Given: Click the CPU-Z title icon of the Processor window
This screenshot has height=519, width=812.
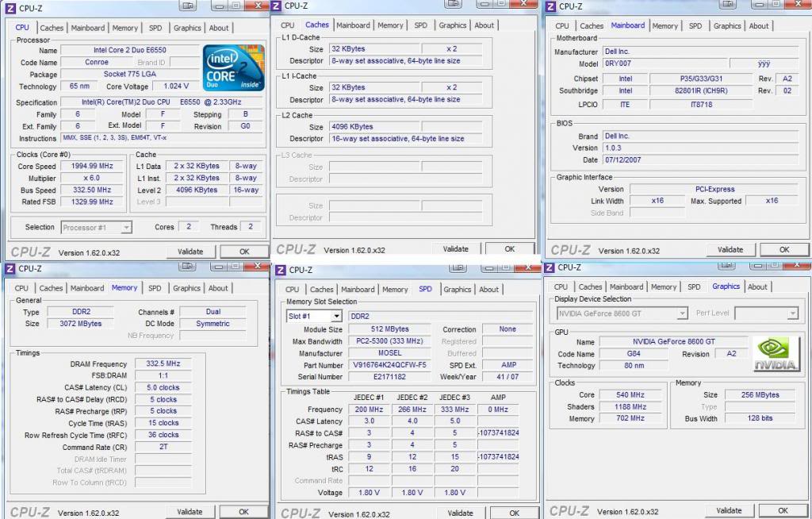Looking at the screenshot, I should click(x=10, y=7).
